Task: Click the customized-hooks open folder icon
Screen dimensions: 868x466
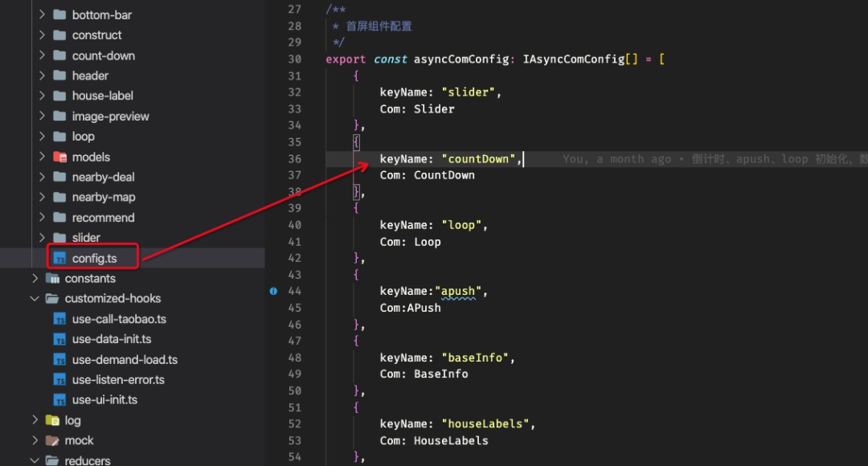Action: pyautogui.click(x=52, y=298)
